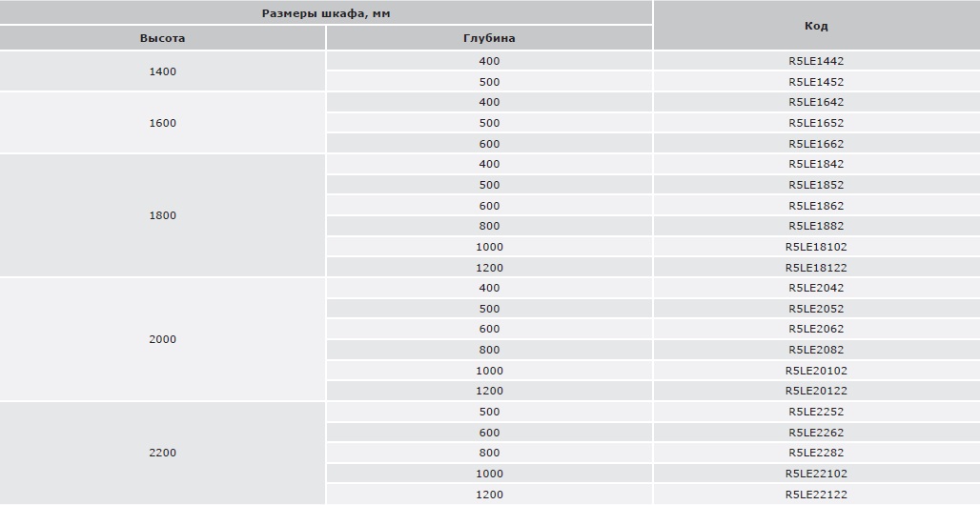The width and height of the screenshot is (980, 505).
Task: Click the "Глубина" column header
Action: [x=489, y=38]
